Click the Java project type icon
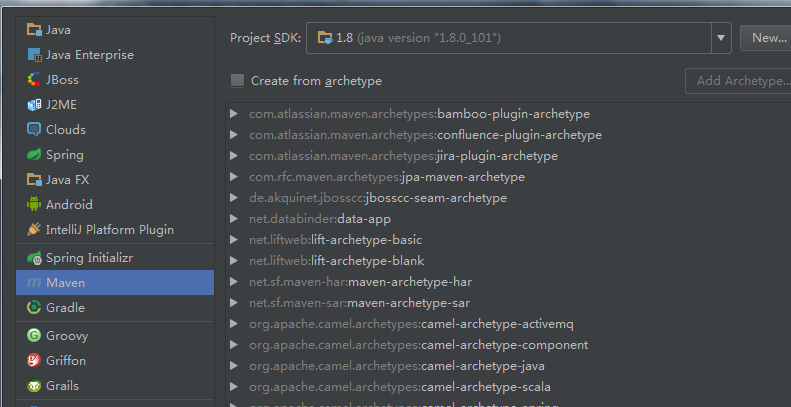The height and width of the screenshot is (407, 791). 34,30
